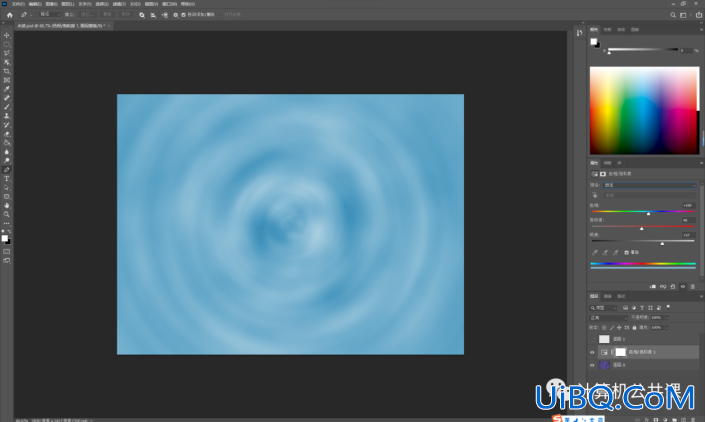Switch to the Paths tab
Image resolution: width=705 pixels, height=422 pixels.
coord(621,297)
